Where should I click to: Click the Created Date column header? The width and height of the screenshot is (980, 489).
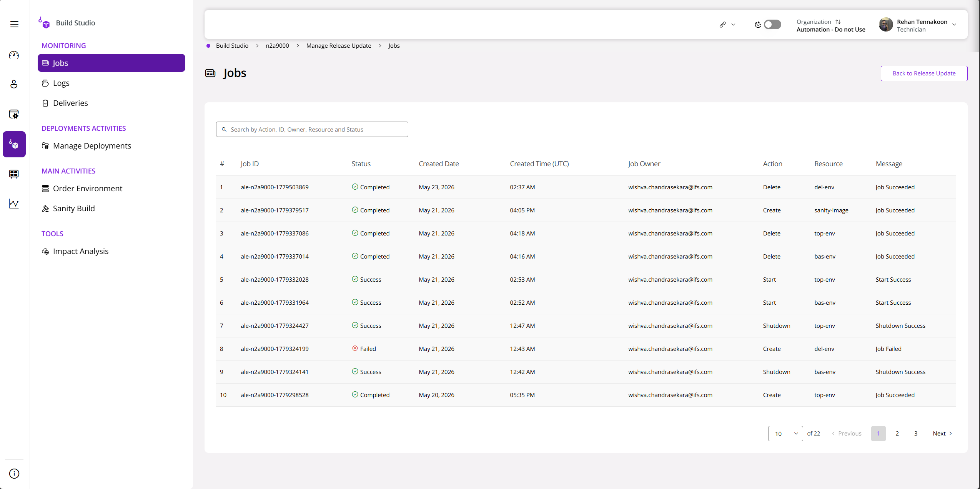coord(439,164)
